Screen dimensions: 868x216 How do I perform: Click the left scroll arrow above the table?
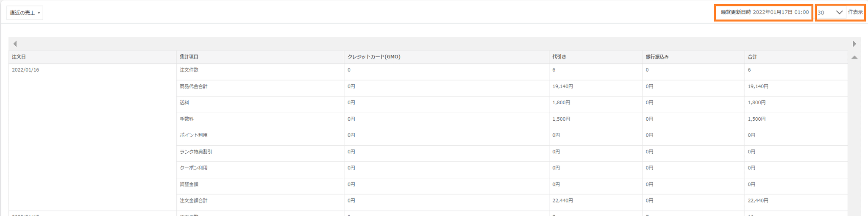(15, 44)
